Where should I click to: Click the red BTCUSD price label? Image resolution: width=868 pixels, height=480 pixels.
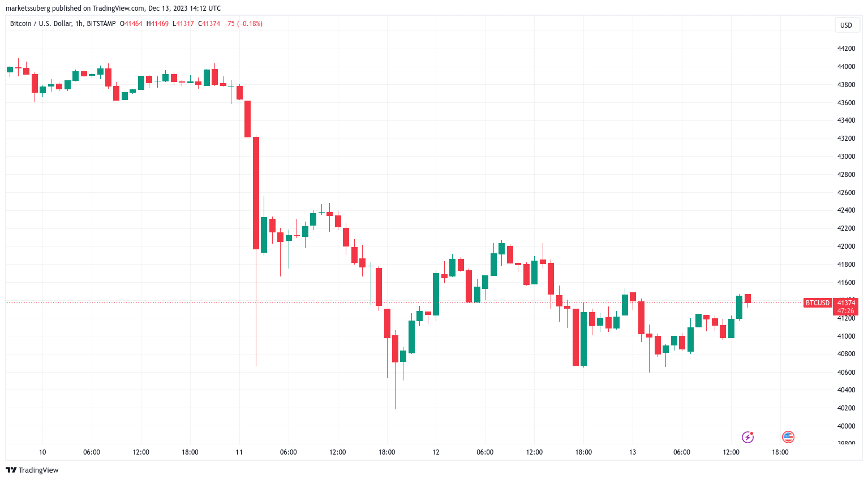pos(818,303)
